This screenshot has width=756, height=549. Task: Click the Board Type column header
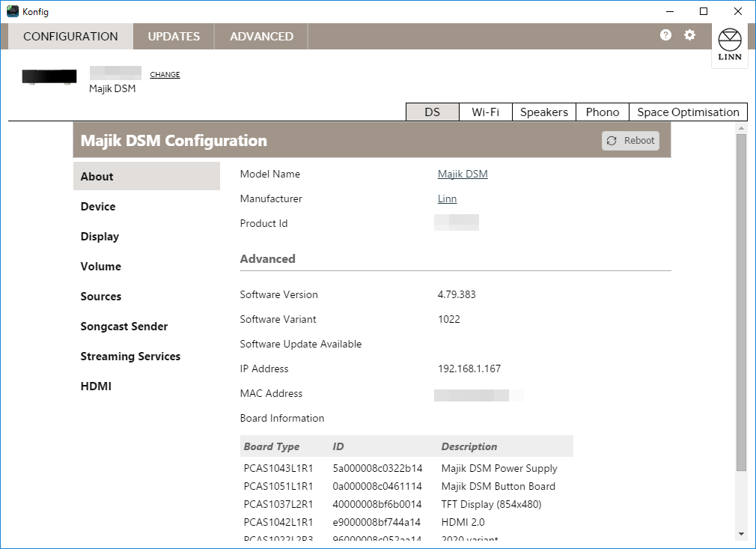pyautogui.click(x=272, y=446)
